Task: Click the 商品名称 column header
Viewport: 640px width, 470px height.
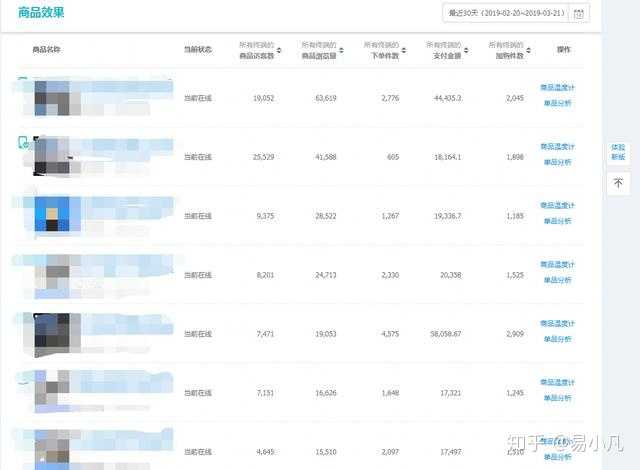Action: pos(47,50)
